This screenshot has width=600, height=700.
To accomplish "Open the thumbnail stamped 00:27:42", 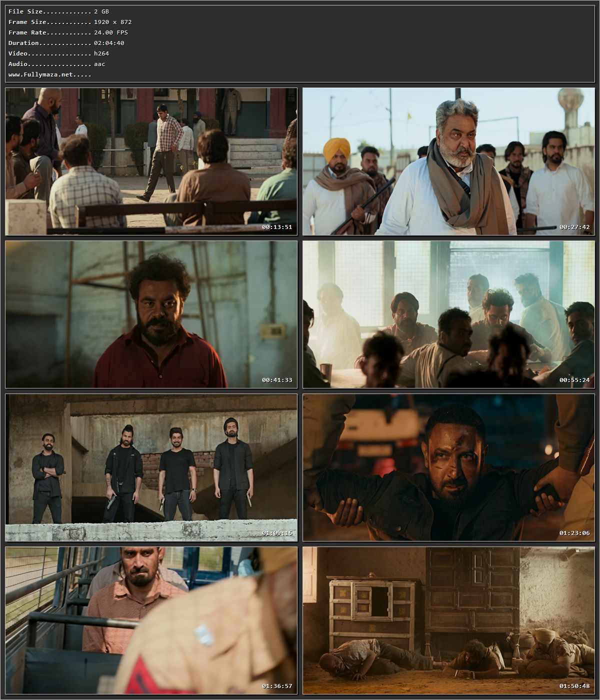I will click(448, 161).
